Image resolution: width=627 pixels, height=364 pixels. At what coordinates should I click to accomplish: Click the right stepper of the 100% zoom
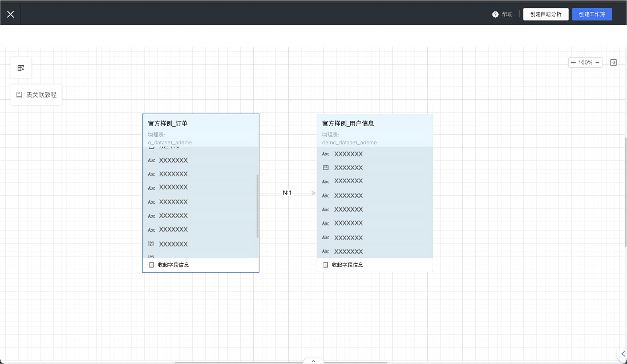(x=597, y=63)
